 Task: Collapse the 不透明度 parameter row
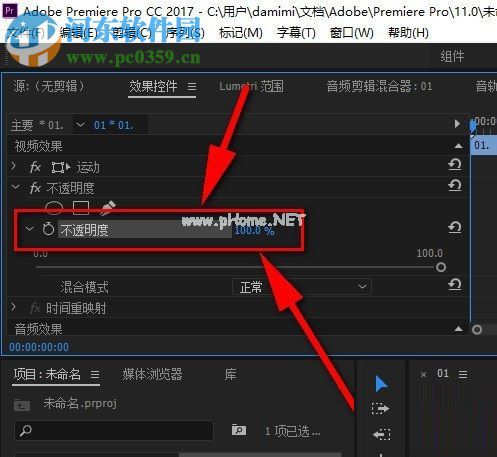click(30, 229)
